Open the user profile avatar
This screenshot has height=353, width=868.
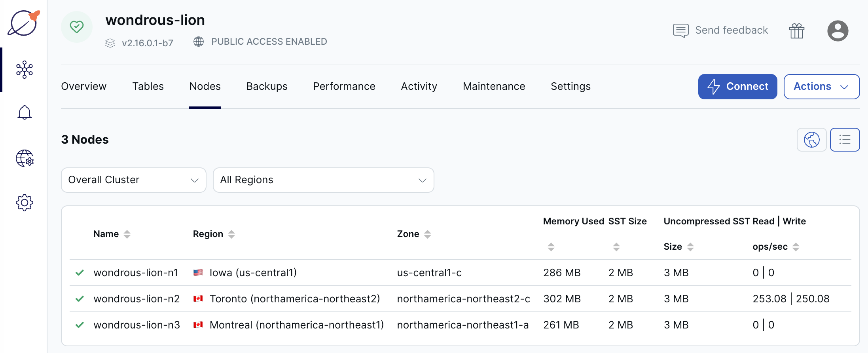(838, 30)
